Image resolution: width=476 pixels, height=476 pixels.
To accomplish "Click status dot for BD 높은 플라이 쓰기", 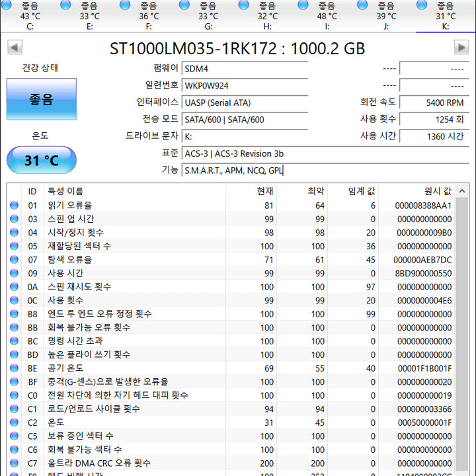I will point(14,354).
